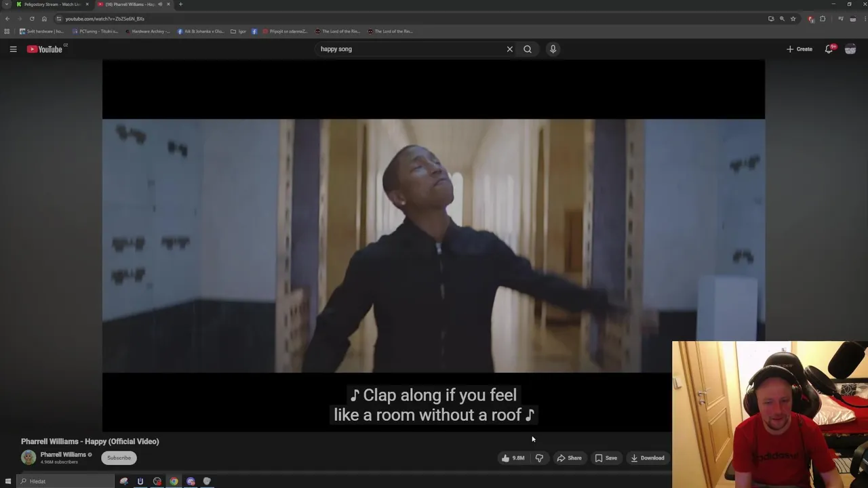Go back in browser history
Screen dimensions: 868x488
click(7, 19)
